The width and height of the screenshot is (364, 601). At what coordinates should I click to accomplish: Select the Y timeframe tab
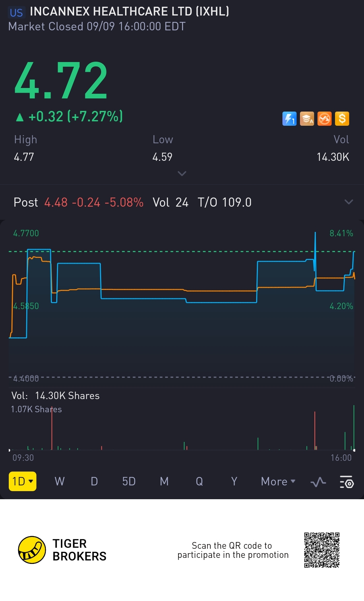click(234, 481)
